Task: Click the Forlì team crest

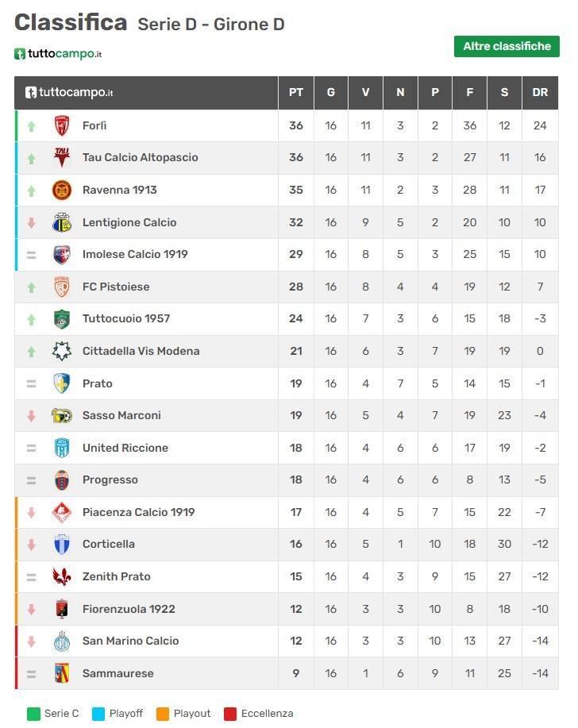Action: coord(62,125)
